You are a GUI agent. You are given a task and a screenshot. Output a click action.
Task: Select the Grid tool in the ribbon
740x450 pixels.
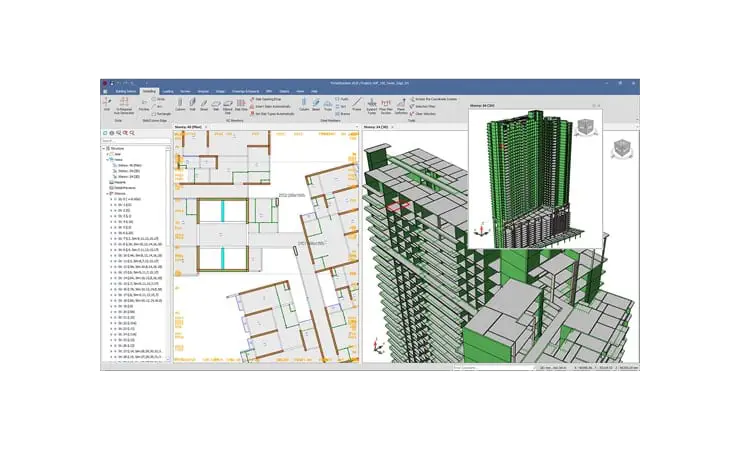point(107,104)
